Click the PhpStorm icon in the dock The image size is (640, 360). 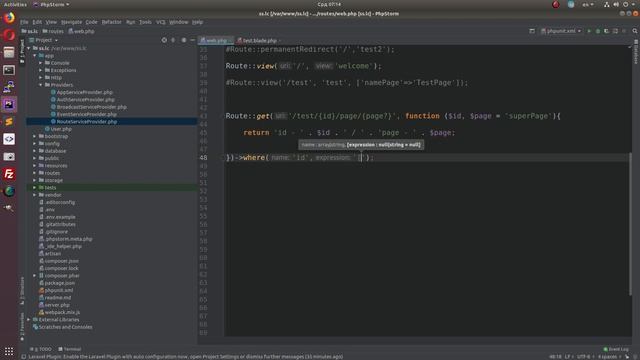9,104
